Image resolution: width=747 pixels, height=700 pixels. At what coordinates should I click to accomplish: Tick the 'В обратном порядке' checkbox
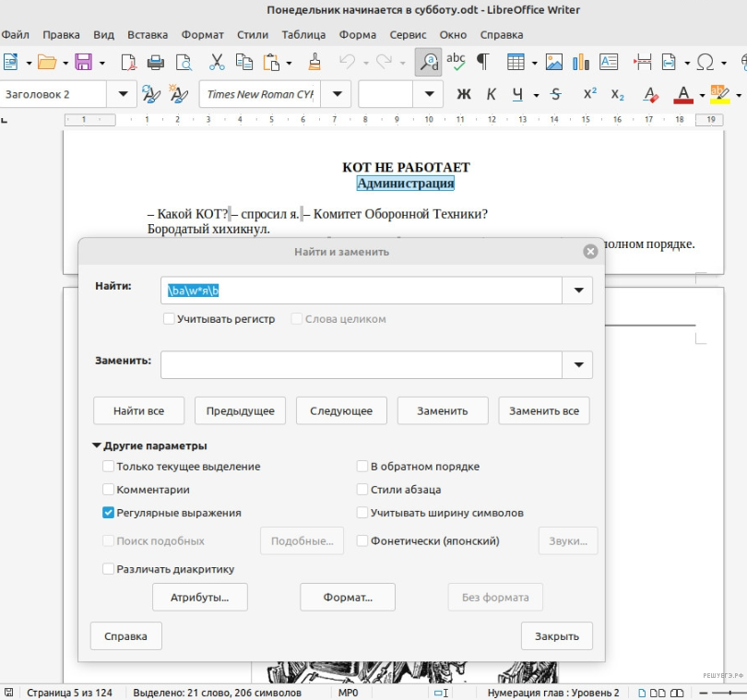click(x=362, y=467)
